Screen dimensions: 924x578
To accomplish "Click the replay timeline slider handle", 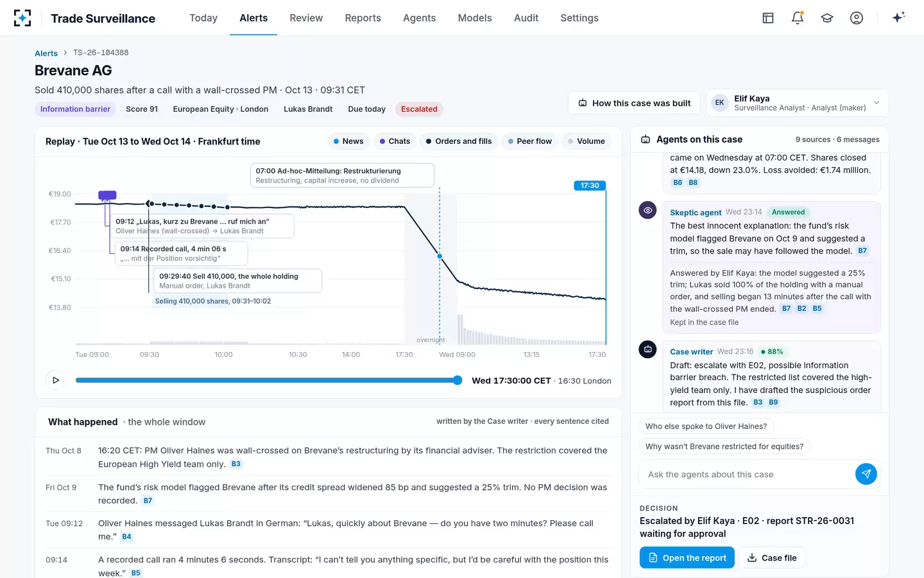I will [458, 380].
